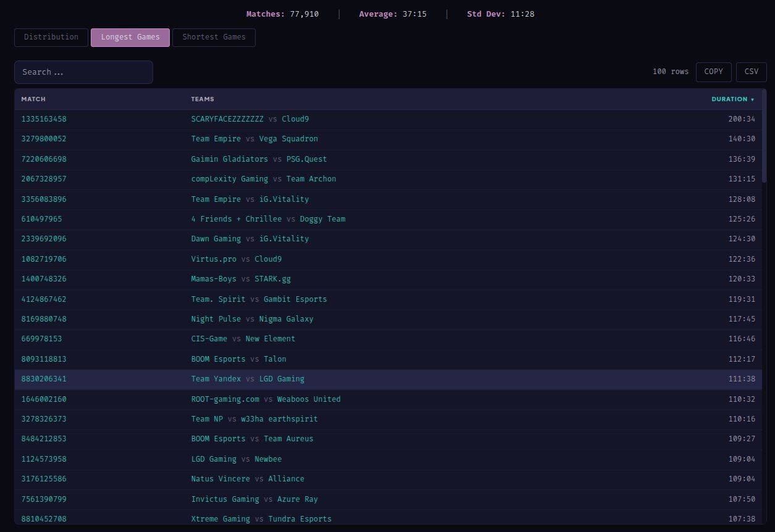This screenshot has width=775, height=532.
Task: Sort by the DURATION column header
Action: point(733,99)
